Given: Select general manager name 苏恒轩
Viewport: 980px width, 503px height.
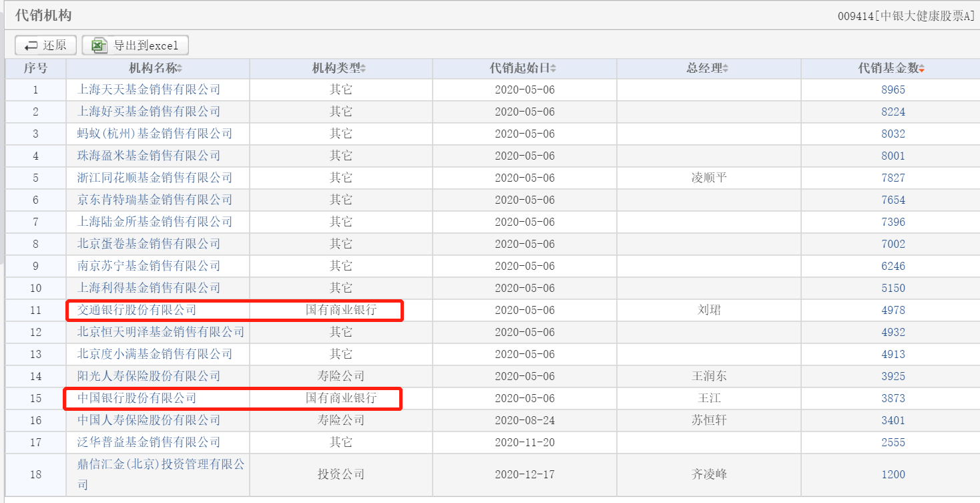Looking at the screenshot, I should (709, 420).
